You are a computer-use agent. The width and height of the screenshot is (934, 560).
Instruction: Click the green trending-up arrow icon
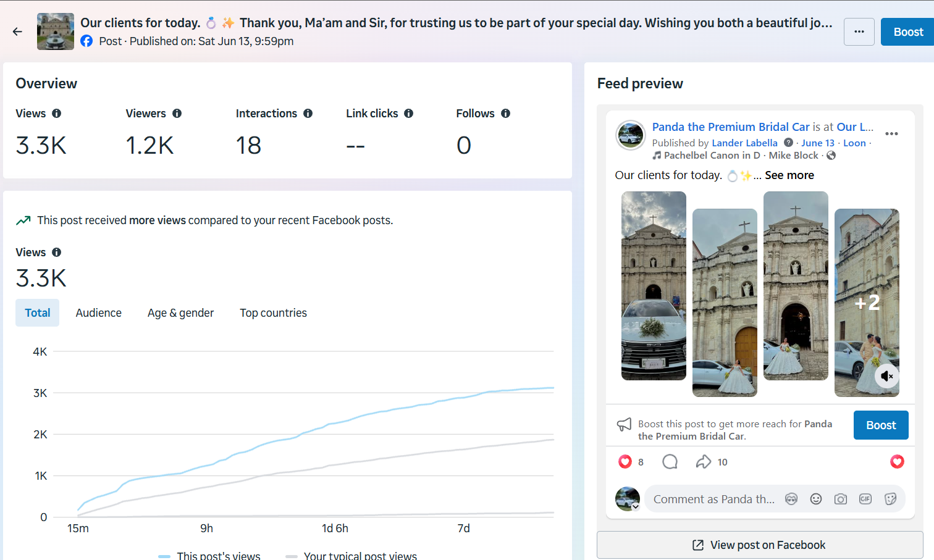click(23, 220)
